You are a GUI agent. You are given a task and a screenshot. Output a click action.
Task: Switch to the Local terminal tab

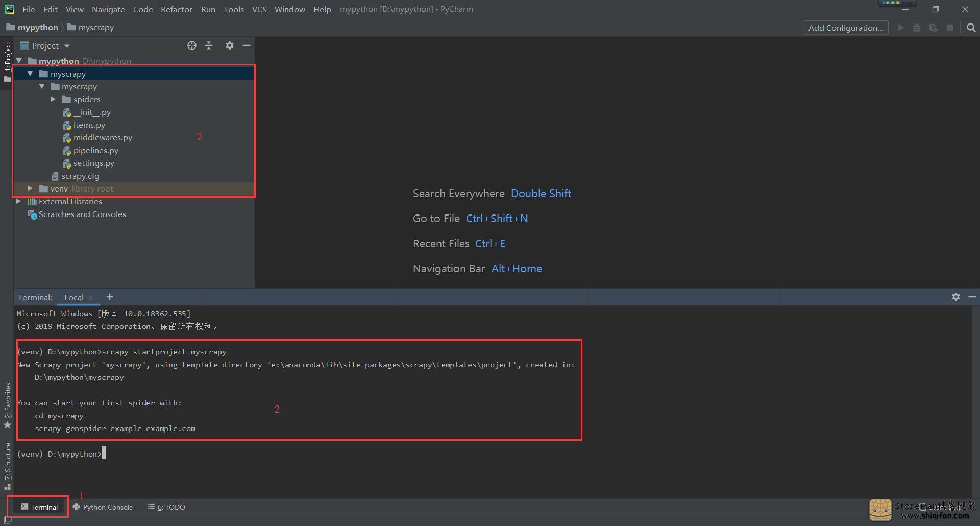pos(73,297)
